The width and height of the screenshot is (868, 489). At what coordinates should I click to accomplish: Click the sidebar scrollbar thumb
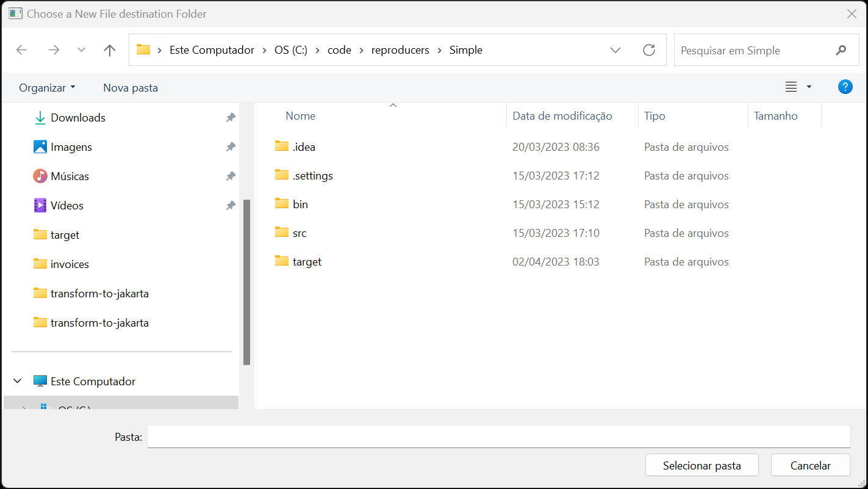pyautogui.click(x=247, y=281)
